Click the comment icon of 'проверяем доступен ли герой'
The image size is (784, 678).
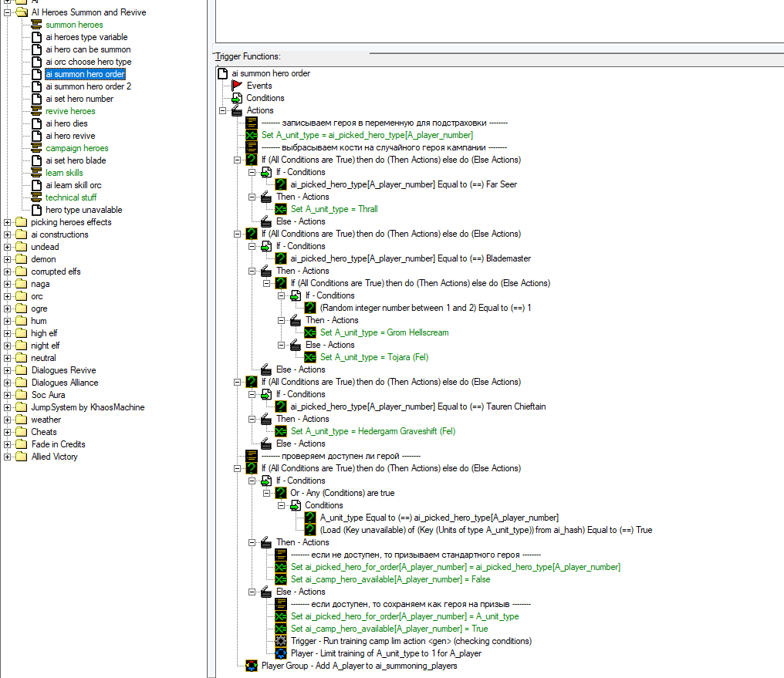click(x=252, y=456)
